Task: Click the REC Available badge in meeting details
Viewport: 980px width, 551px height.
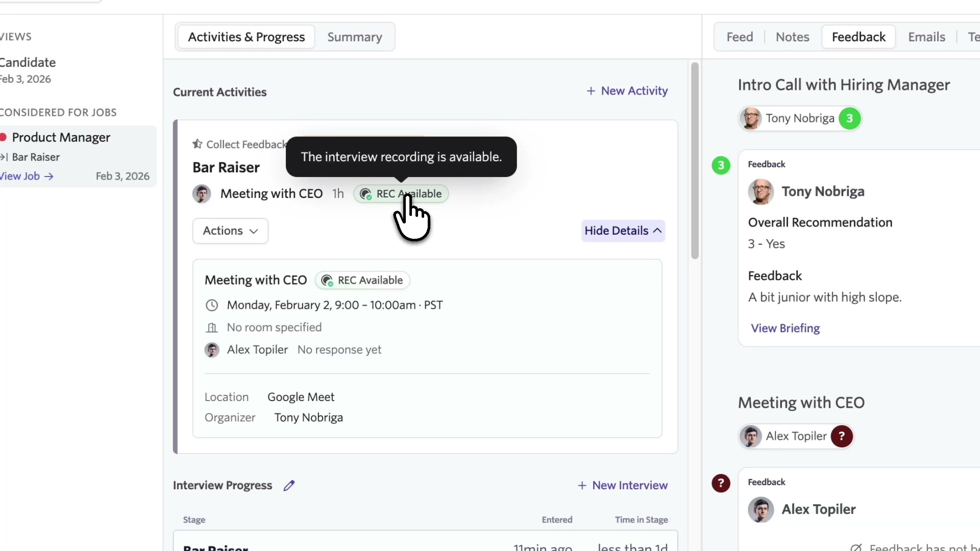Action: [x=362, y=281]
